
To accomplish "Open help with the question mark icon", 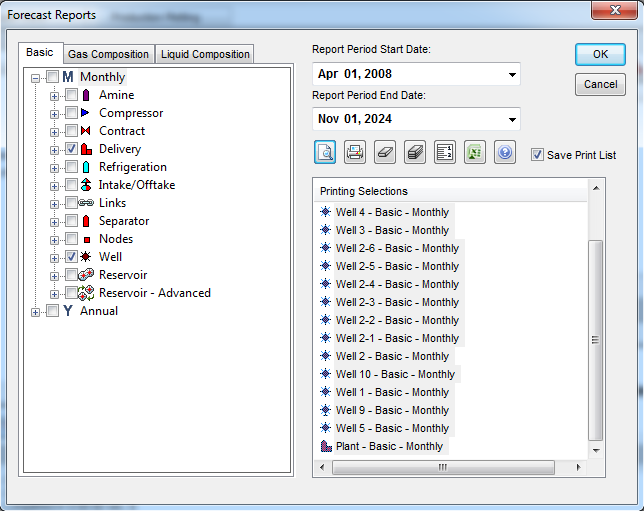I will [505, 153].
